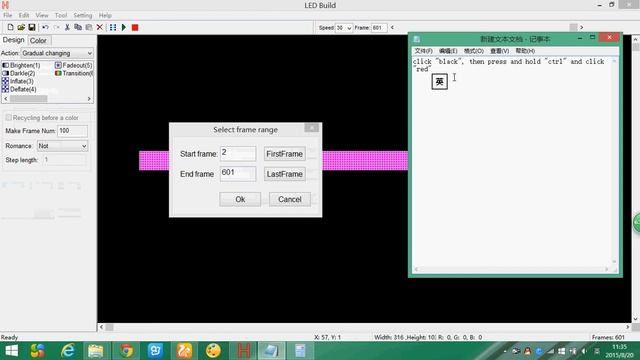Click the Open file toolbar icon
Image resolution: width=640 pixels, height=360 pixels.
click(x=21, y=27)
